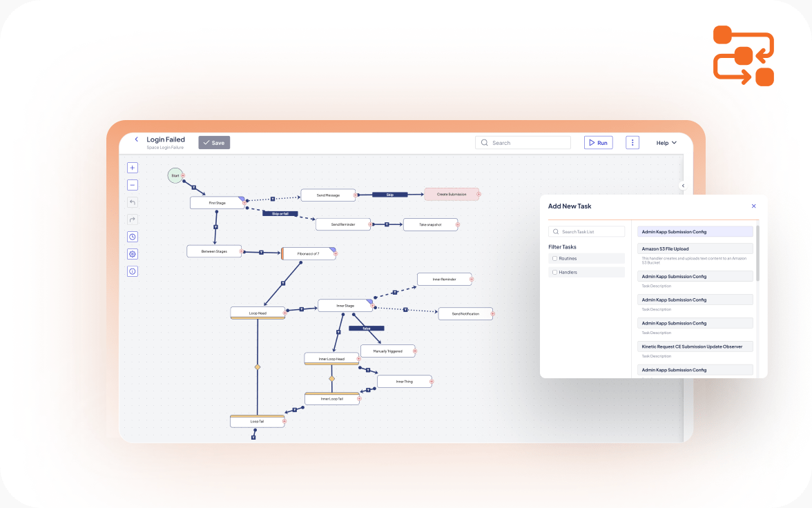
Task: Click the diamond marker below Inner Loop Head
Action: coord(332,378)
